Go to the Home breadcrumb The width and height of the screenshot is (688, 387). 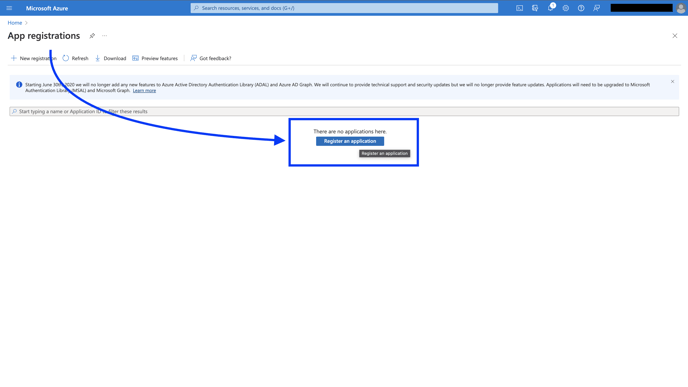pyautogui.click(x=14, y=23)
